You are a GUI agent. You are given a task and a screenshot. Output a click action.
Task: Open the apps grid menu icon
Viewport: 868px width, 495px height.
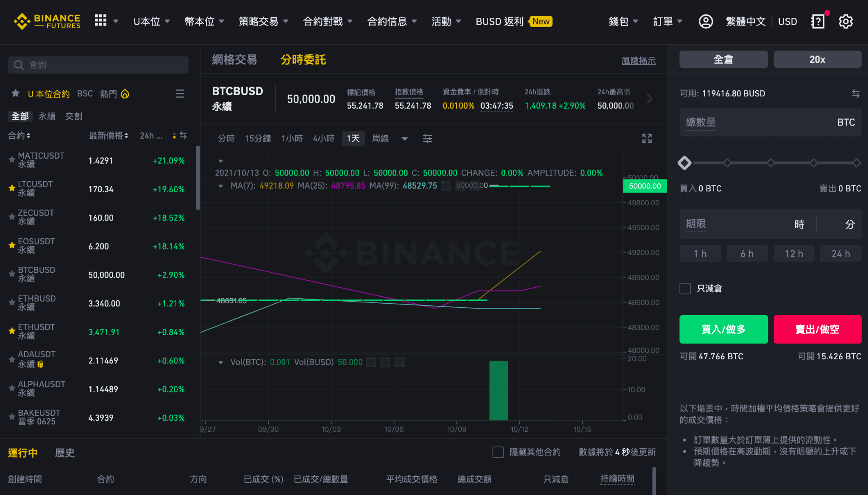[x=100, y=20]
